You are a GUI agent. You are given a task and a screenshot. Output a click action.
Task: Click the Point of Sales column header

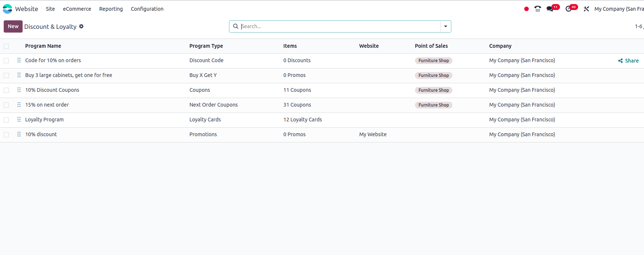pyautogui.click(x=431, y=46)
